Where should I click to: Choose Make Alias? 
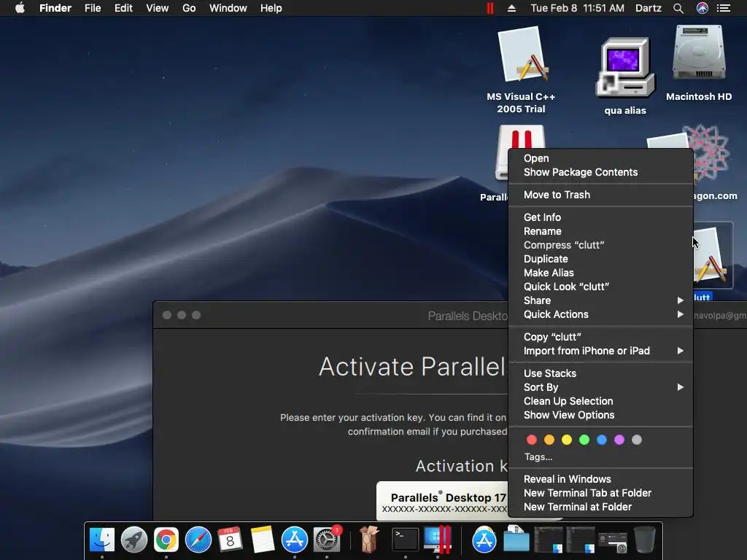point(601,273)
